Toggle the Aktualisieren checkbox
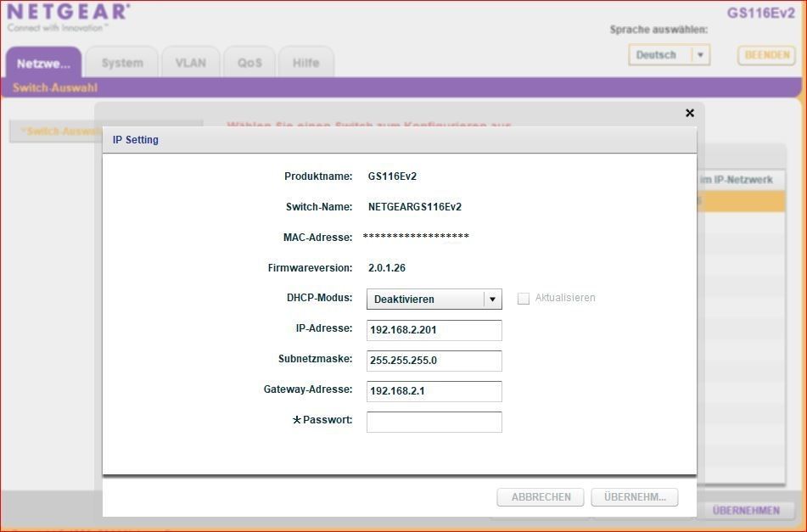The height and width of the screenshot is (532, 807). click(x=524, y=299)
